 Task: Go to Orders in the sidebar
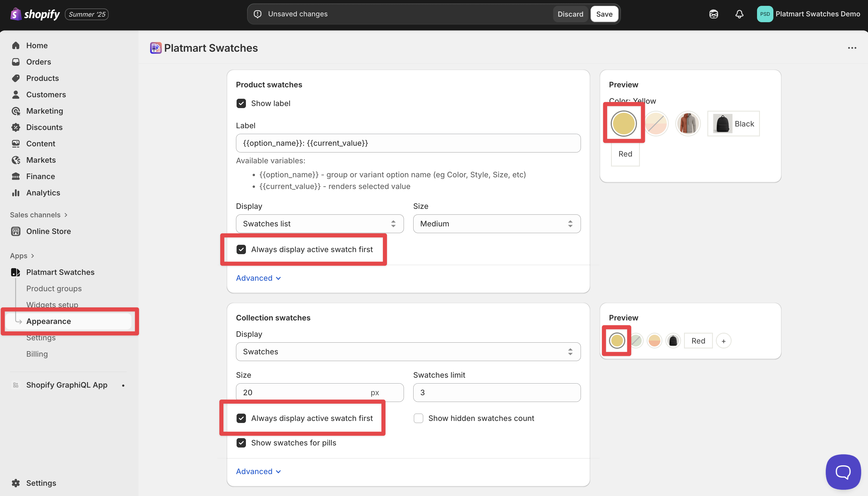(x=39, y=62)
